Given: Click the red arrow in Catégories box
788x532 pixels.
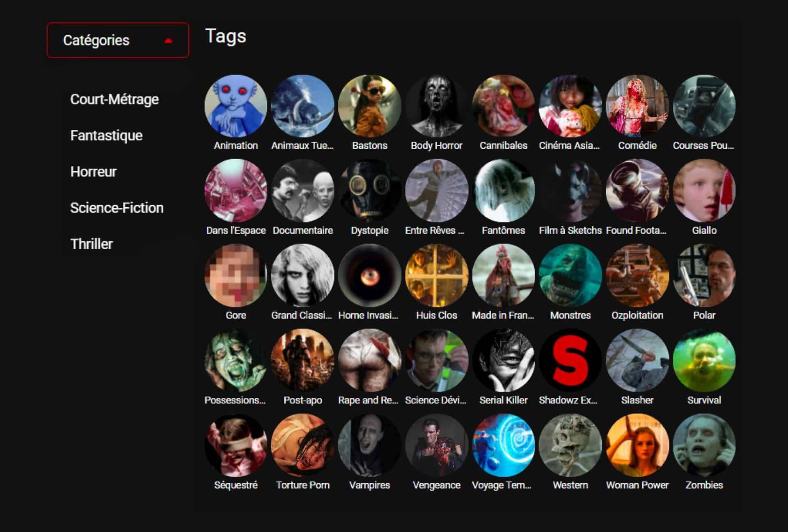Looking at the screenshot, I should click(168, 41).
